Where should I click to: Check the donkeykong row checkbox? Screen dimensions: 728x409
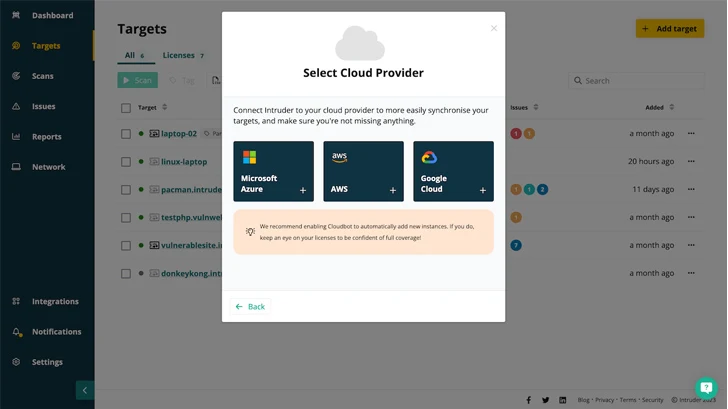click(126, 273)
